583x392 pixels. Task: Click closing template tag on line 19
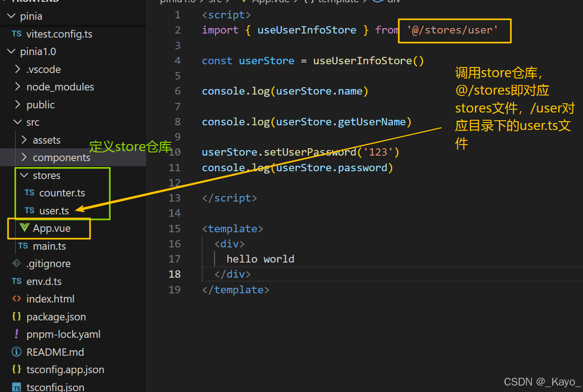tap(236, 290)
